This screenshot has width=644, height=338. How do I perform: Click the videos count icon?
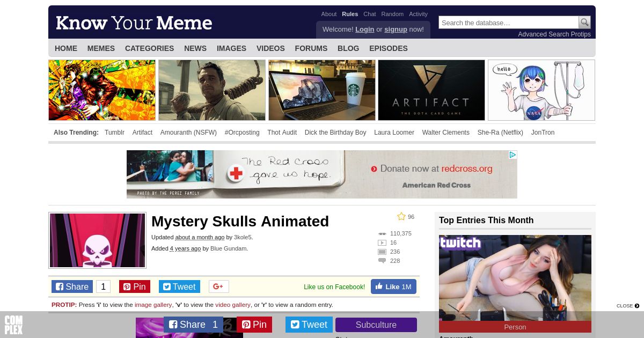coord(382,243)
